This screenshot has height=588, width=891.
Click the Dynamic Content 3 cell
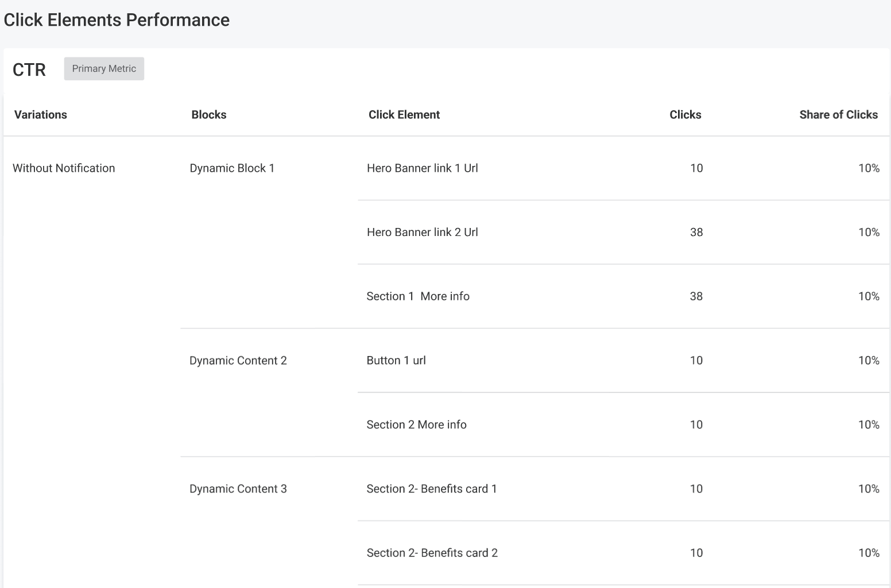coord(238,489)
